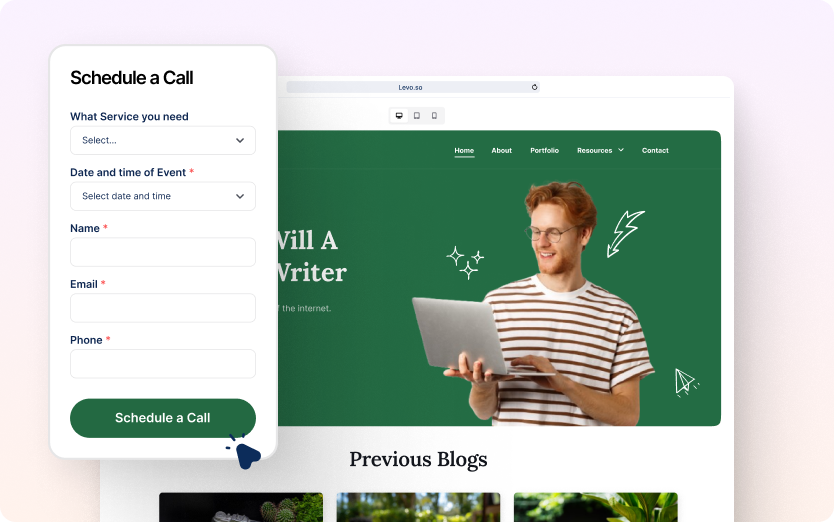Reload the page with the refresh icon
This screenshot has width=834, height=522.
tap(535, 87)
